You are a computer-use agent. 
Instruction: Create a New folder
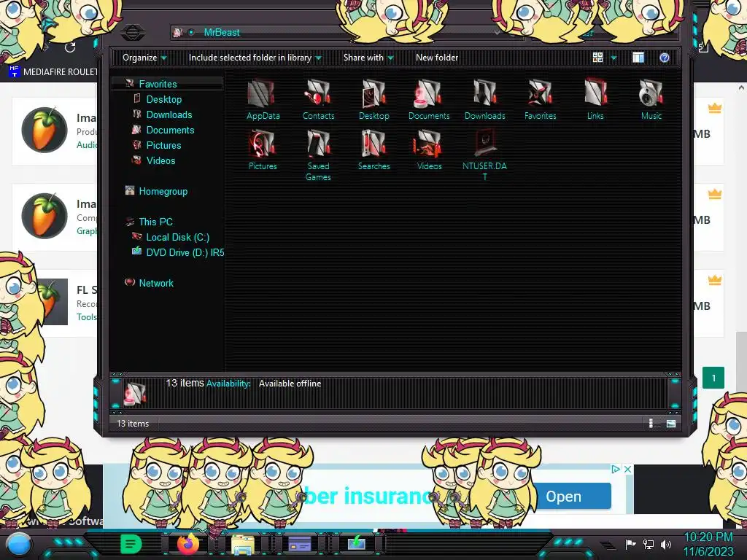[437, 58]
